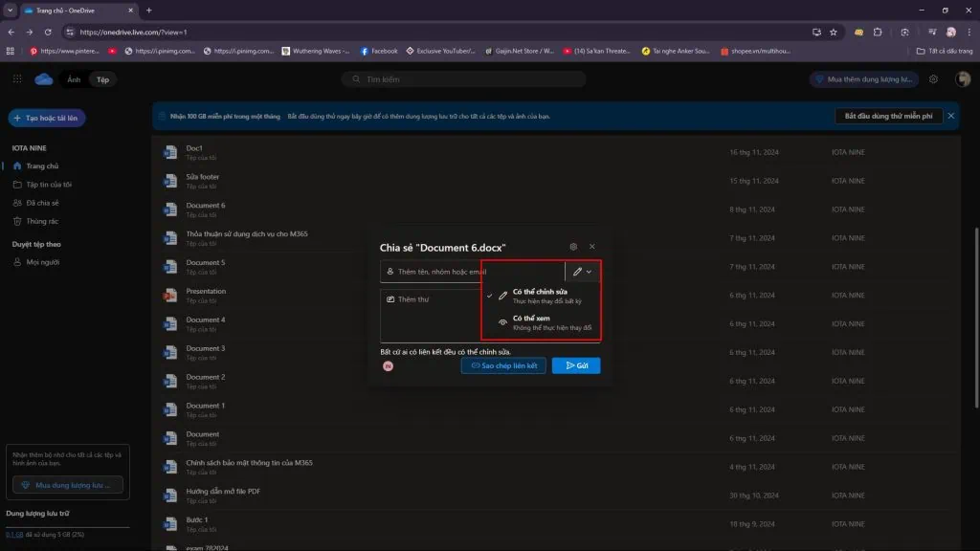Image resolution: width=980 pixels, height=551 pixels.
Task: Click the OneDrive cloud logo
Action: click(44, 79)
